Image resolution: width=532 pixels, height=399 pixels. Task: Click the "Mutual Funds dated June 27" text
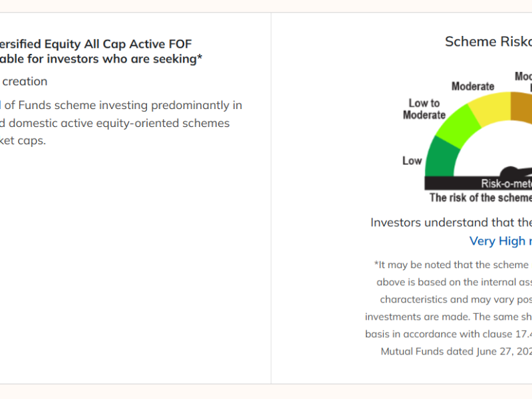pos(456,350)
